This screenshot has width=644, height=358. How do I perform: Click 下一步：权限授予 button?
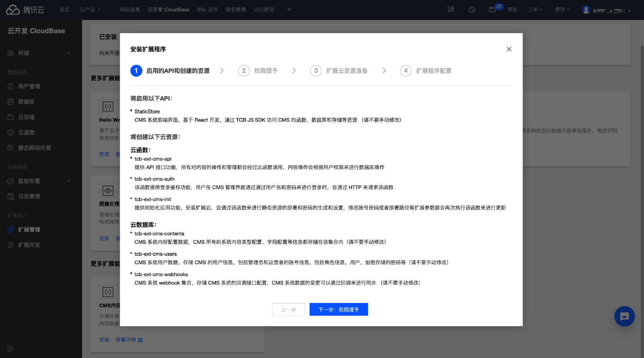(338, 309)
